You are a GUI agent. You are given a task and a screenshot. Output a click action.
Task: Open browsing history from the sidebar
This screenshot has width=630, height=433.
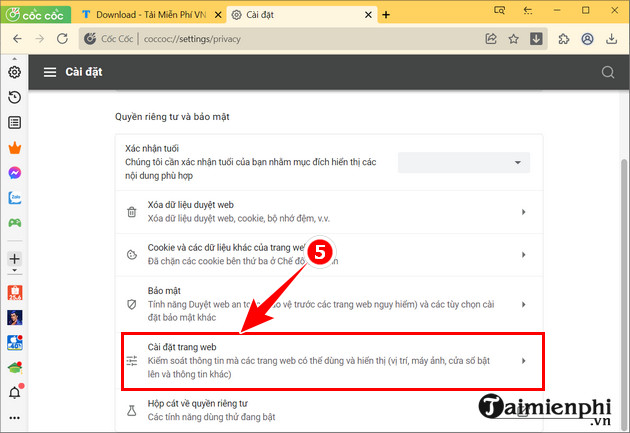(x=15, y=97)
